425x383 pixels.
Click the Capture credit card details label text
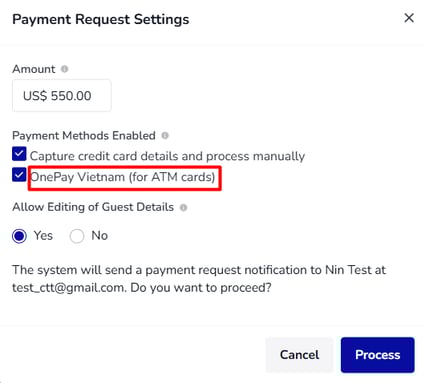tap(167, 156)
